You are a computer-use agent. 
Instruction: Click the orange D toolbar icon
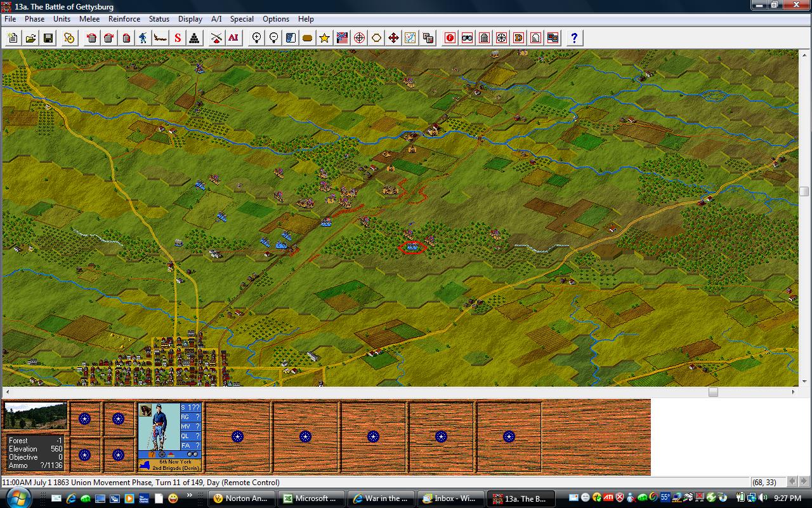[519, 38]
